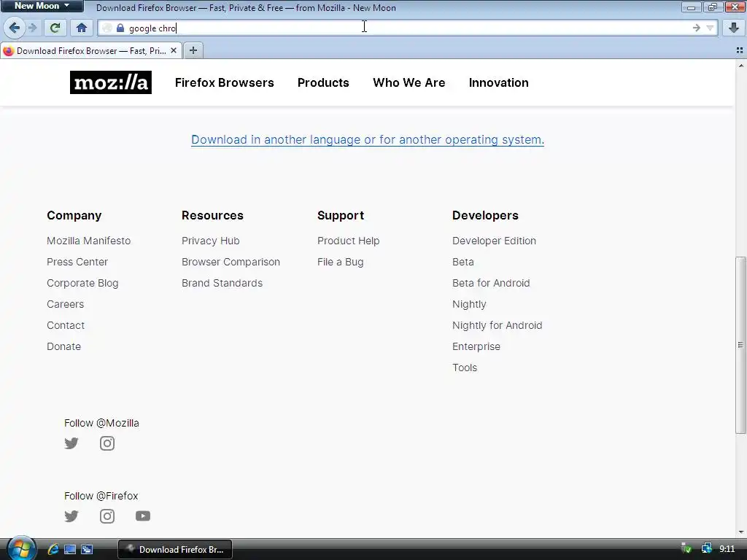
Task: Launch Internet Explorer from quick launch
Action: click(x=53, y=550)
